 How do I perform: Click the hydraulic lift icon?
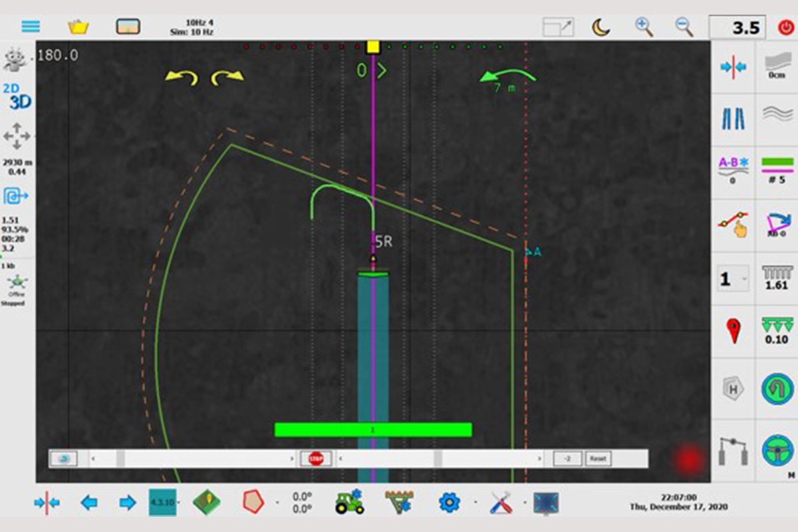[x=733, y=451]
